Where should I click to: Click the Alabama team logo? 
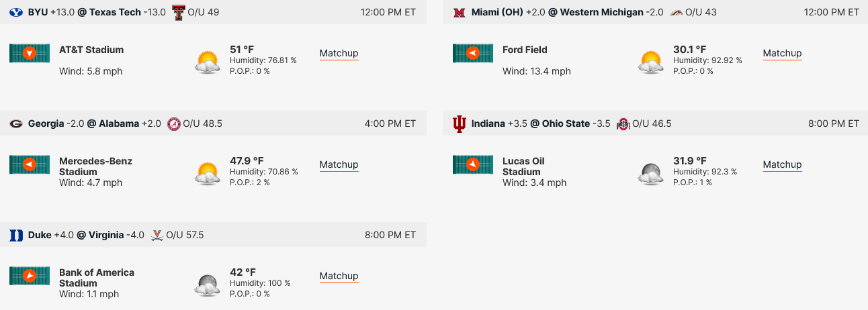(x=173, y=123)
